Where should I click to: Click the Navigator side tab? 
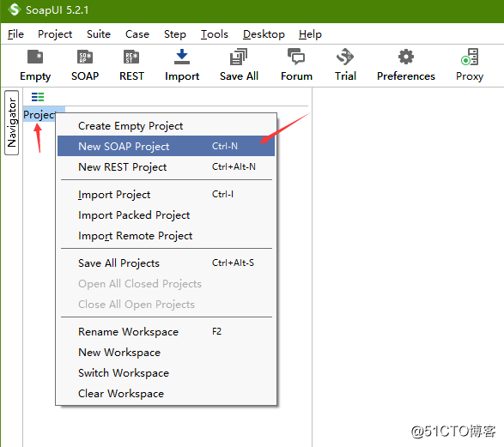tap(11, 123)
